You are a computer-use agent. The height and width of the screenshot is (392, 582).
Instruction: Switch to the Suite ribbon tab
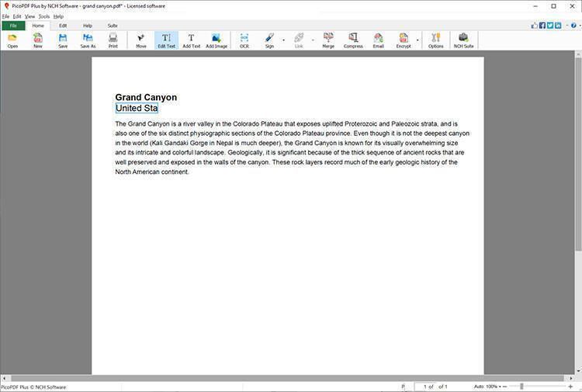pos(113,26)
